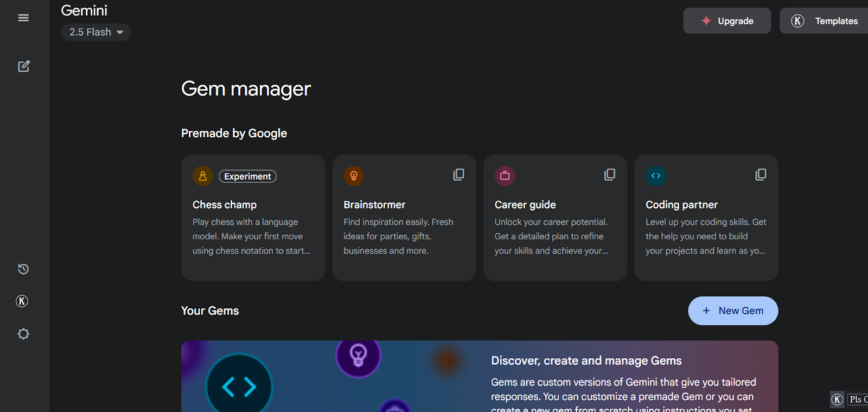Click the Gem manager page title
Image resolution: width=868 pixels, height=412 pixels.
pyautogui.click(x=246, y=88)
